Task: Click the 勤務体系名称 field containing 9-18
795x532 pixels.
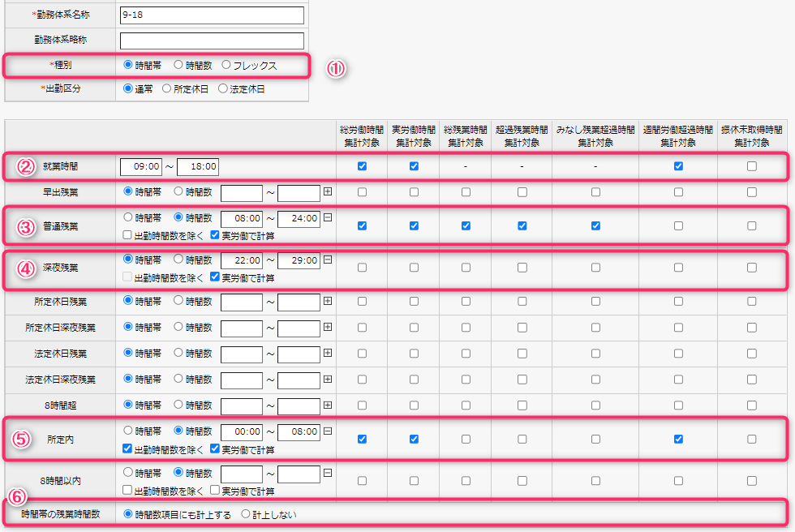Action: pos(211,15)
